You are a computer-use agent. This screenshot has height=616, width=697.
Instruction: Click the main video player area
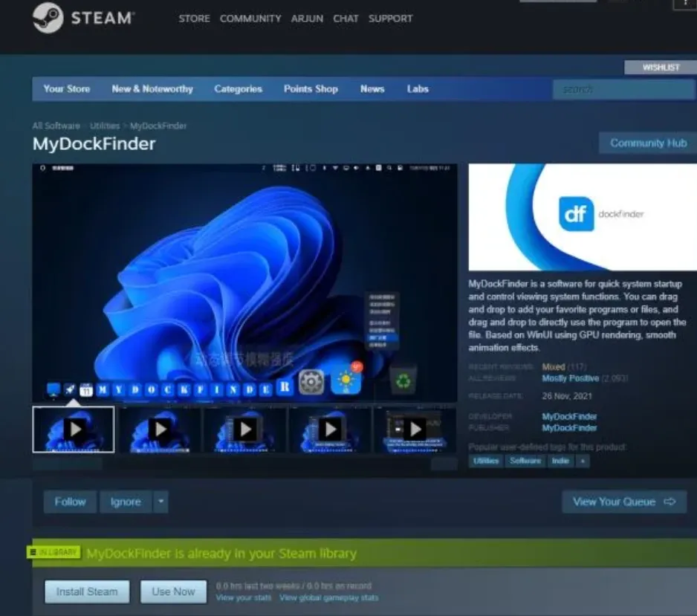point(245,283)
